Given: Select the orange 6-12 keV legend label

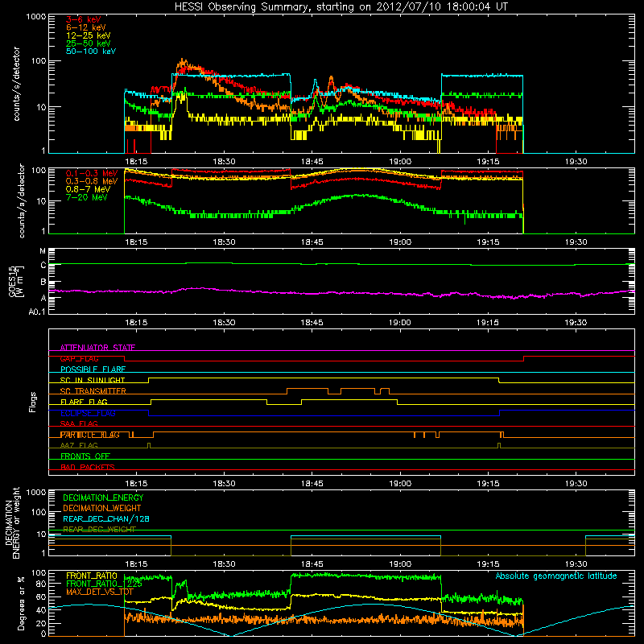Looking at the screenshot, I should (86, 27).
